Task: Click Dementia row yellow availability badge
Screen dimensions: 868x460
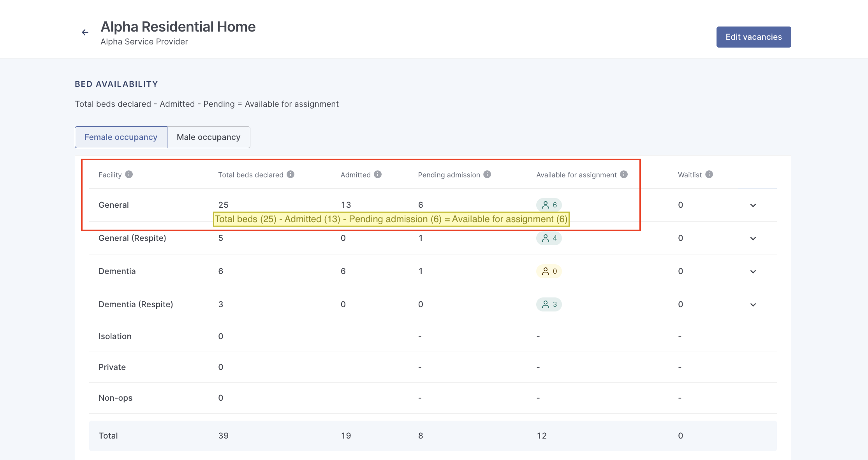Action: tap(549, 271)
